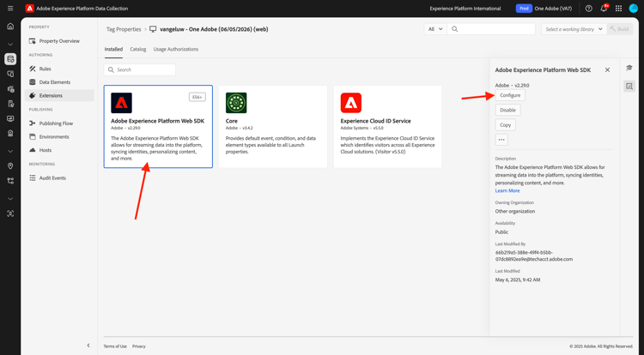Image resolution: width=644 pixels, height=355 pixels.
Task: Click the Configure button
Action: [510, 95]
